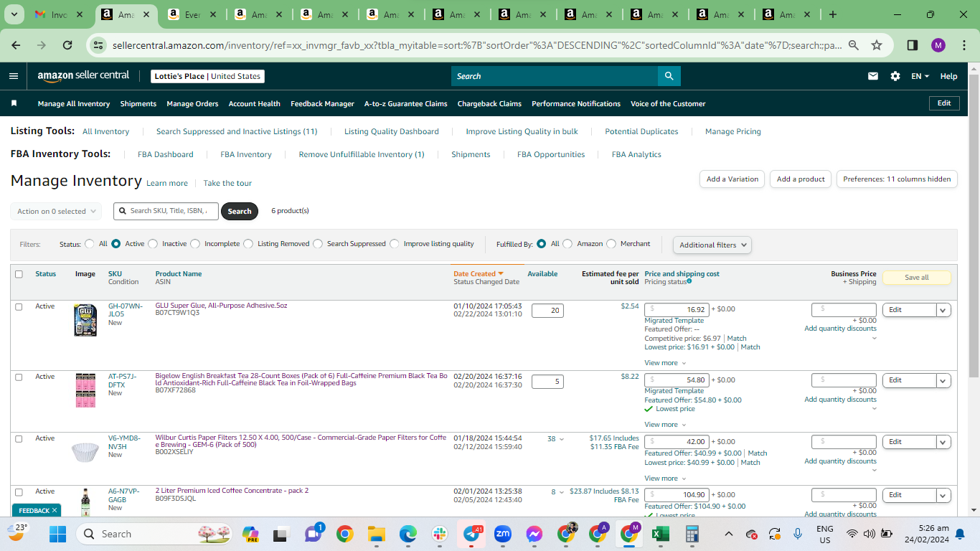Open Microsoft Edge from the taskbar

tap(408, 534)
